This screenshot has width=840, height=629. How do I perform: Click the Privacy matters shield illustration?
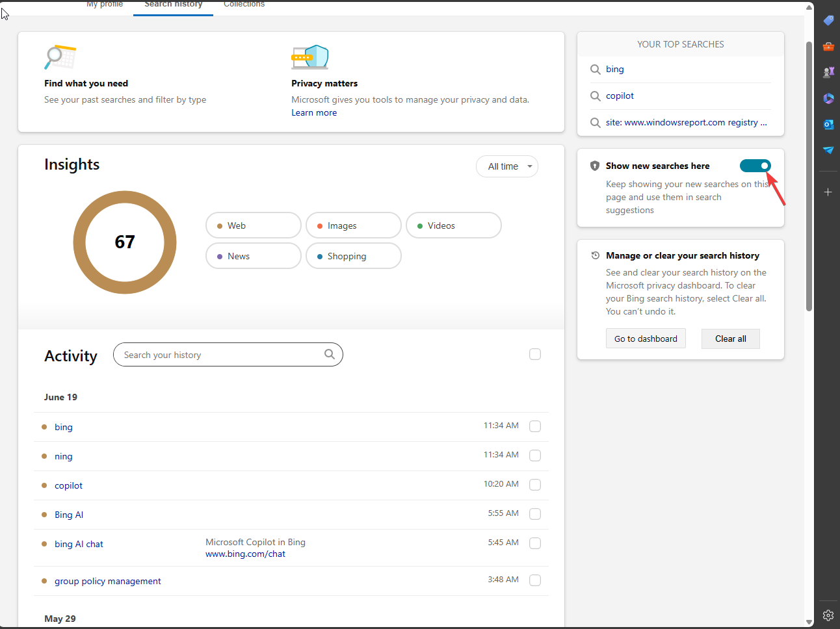pos(310,57)
